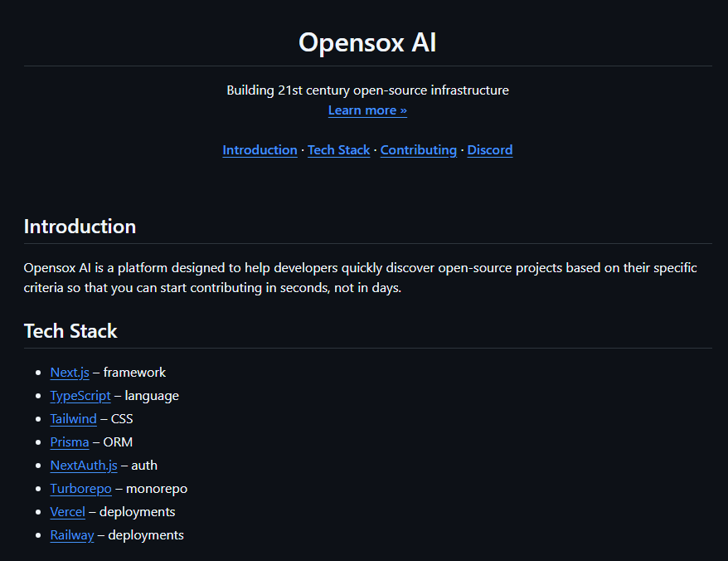This screenshot has height=561, width=728.
Task: Jump to Tech Stack via top navigation link
Action: [x=338, y=150]
